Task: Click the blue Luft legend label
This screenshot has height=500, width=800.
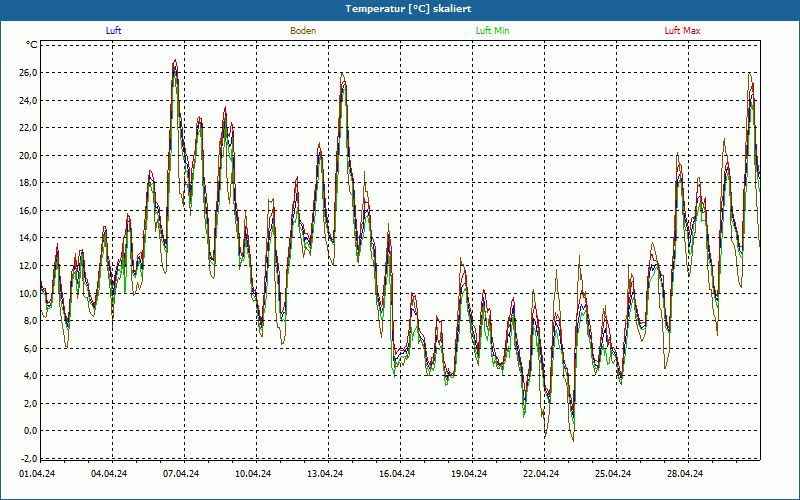Action: (x=113, y=31)
